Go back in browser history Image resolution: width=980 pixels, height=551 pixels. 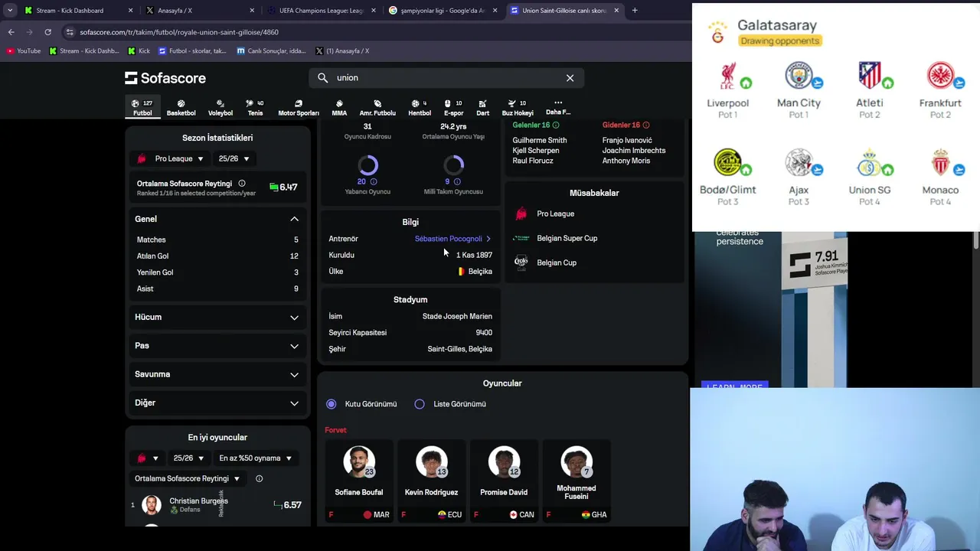11,32
